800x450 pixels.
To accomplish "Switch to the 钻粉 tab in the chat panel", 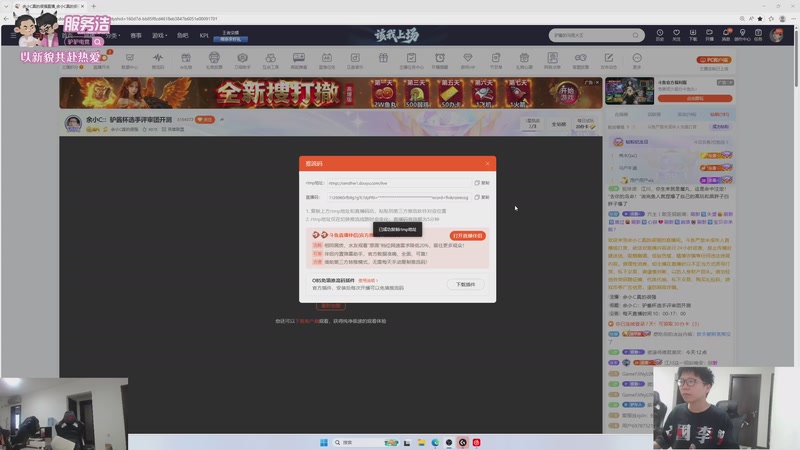I will pyautogui.click(x=719, y=114).
